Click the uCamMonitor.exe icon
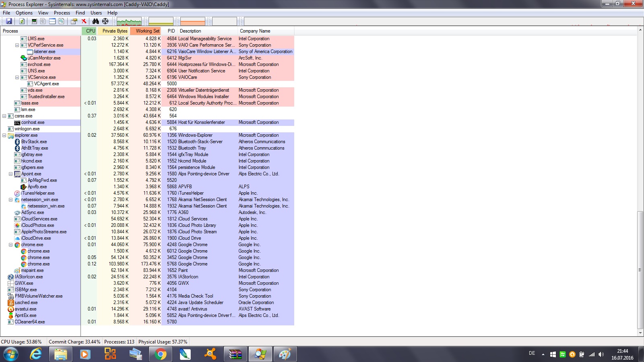Viewport: 644px width, 362px height. 24,58
